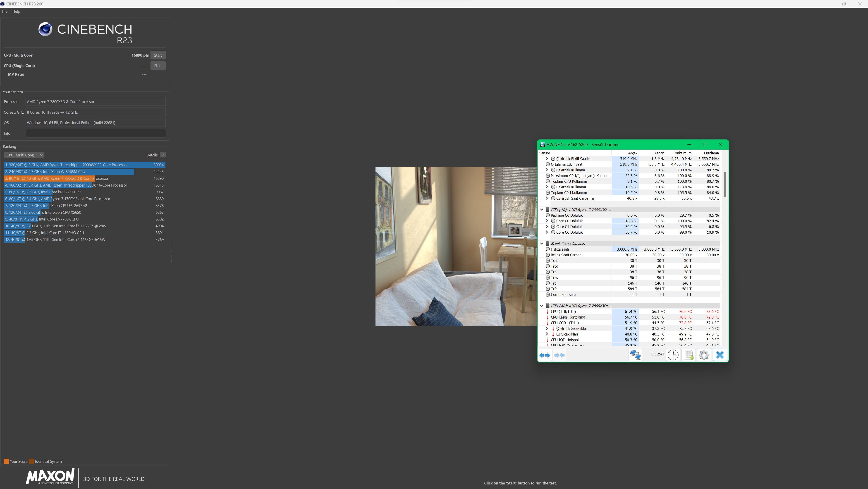Click thermometer icon beside CPU Kasası (ortalama)
This screenshot has height=489, width=868.
[x=548, y=317]
